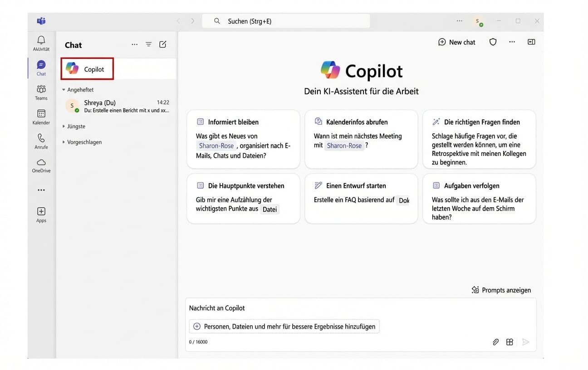
Task: Open the chat filter options
Action: 149,44
